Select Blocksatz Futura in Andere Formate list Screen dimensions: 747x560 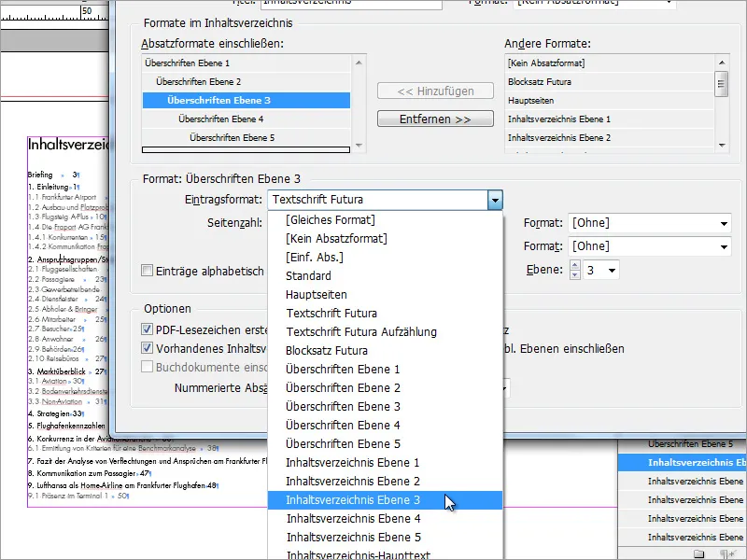point(610,81)
